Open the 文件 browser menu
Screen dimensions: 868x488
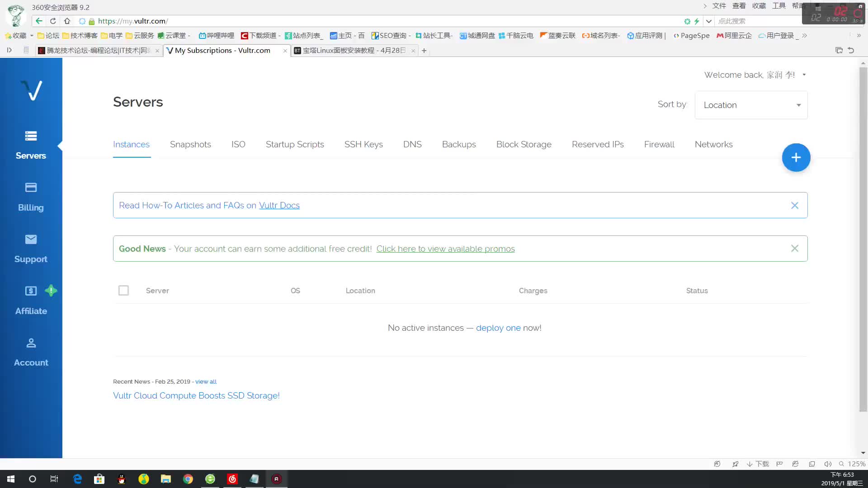point(719,6)
